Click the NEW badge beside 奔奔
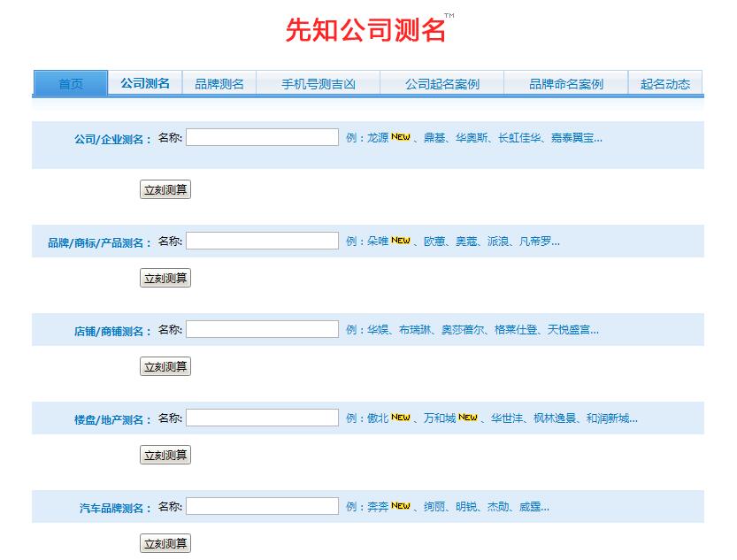This screenshot has height=560, width=737. pos(401,505)
